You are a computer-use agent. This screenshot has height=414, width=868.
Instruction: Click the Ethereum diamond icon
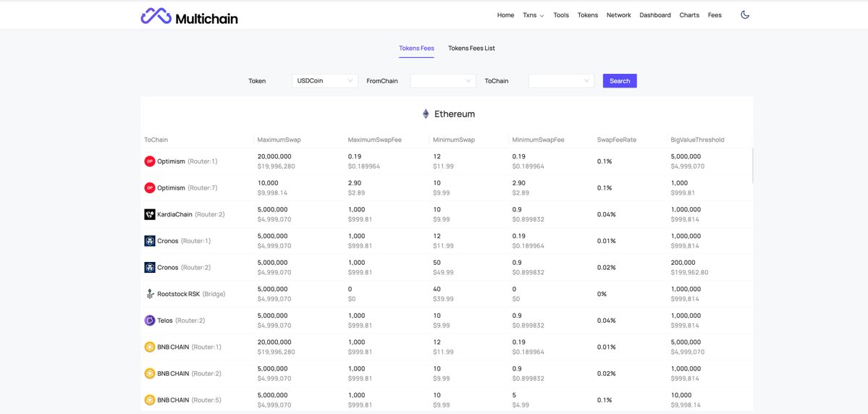click(426, 114)
